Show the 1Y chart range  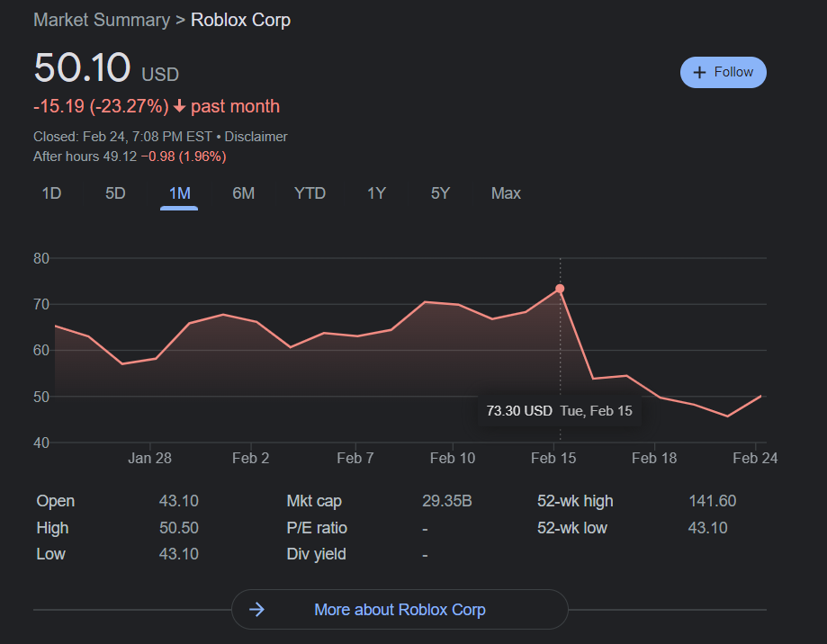(376, 193)
